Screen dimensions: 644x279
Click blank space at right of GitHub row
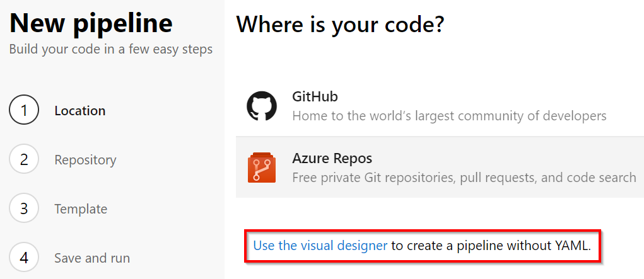(x=624, y=106)
